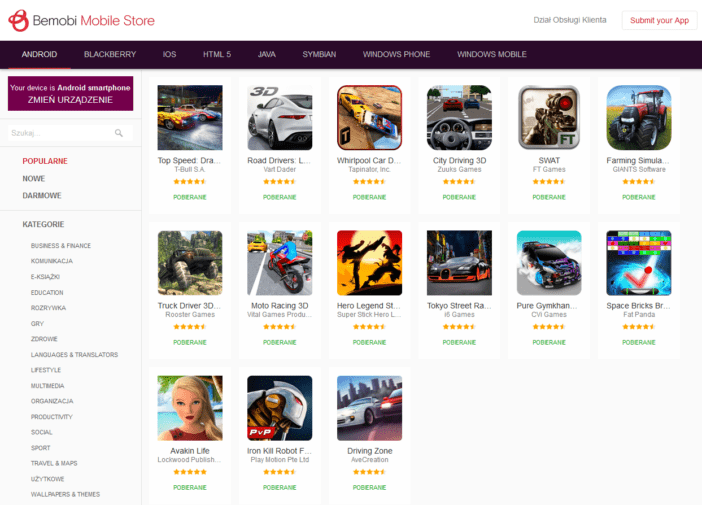Image resolution: width=702 pixels, height=505 pixels.
Task: Click the star rating under Avakin Life
Action: 190,472
